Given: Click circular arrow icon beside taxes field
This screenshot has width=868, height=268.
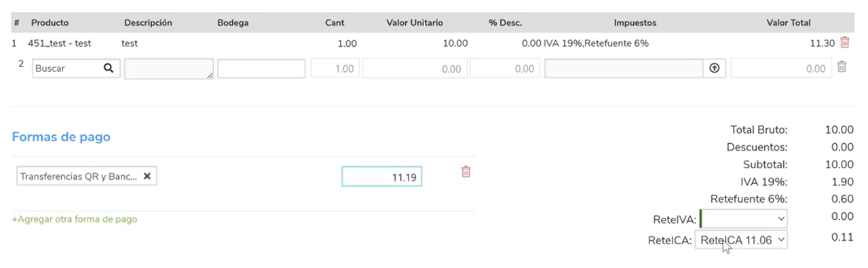Looking at the screenshot, I should [714, 69].
